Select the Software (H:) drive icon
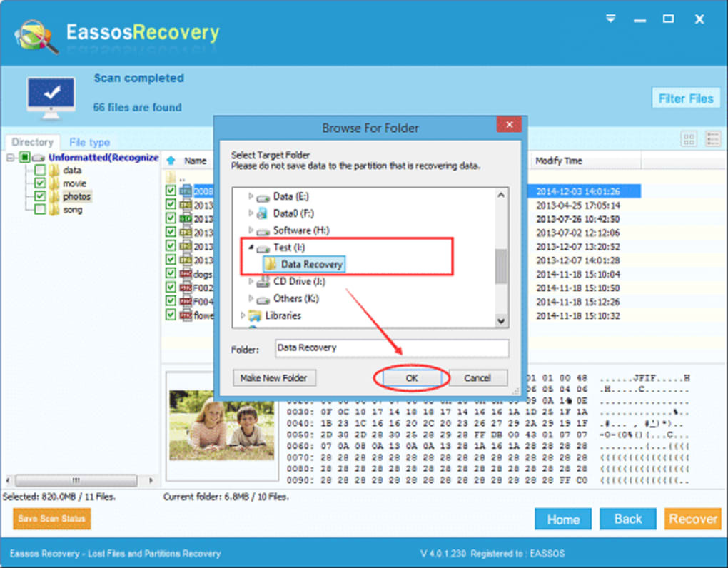Screen dimensions: 728x568 click(x=263, y=231)
